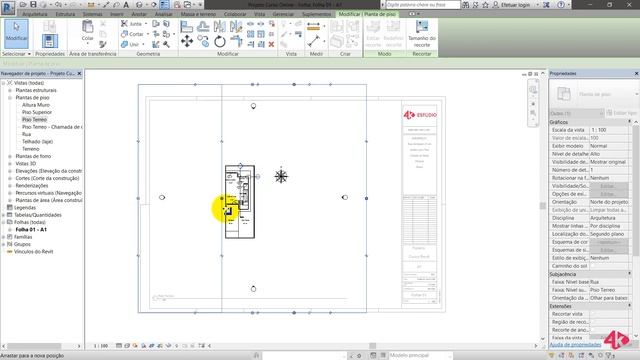Screen dimensions: 640x360
Task: Click the Revit application menu button
Action: point(8,7)
